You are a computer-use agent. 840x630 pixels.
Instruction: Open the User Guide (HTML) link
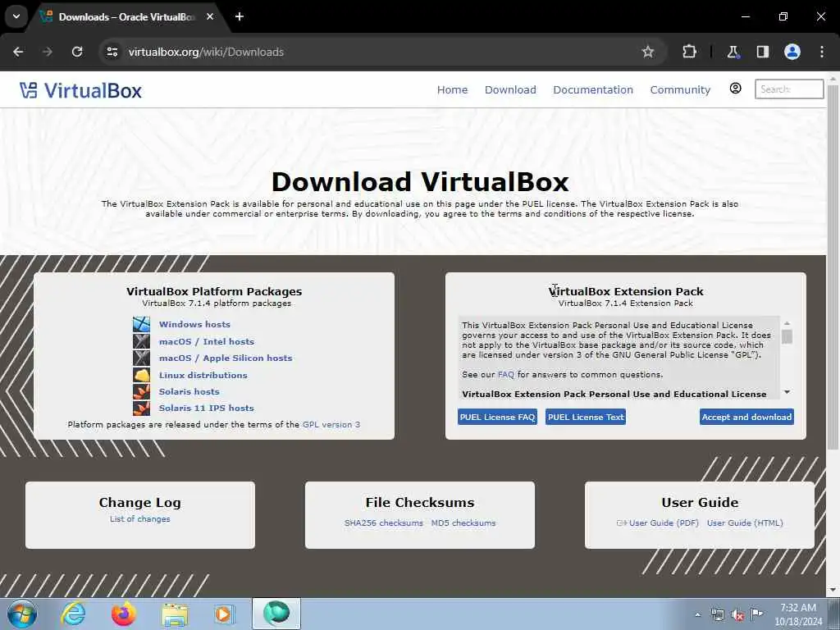(x=745, y=523)
